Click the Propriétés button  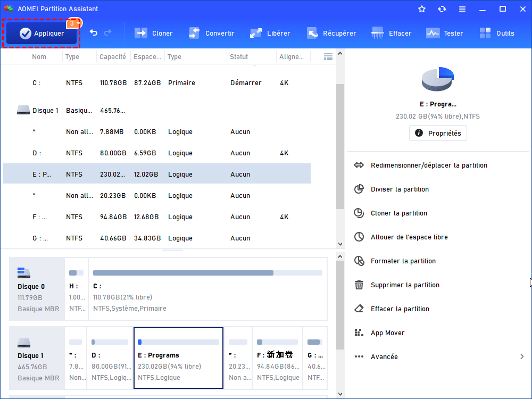pyautogui.click(x=438, y=133)
